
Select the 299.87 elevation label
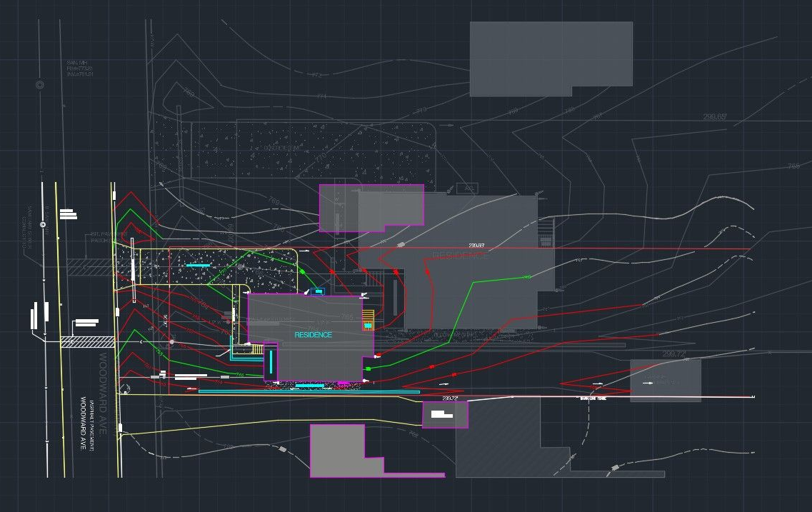tap(475, 244)
